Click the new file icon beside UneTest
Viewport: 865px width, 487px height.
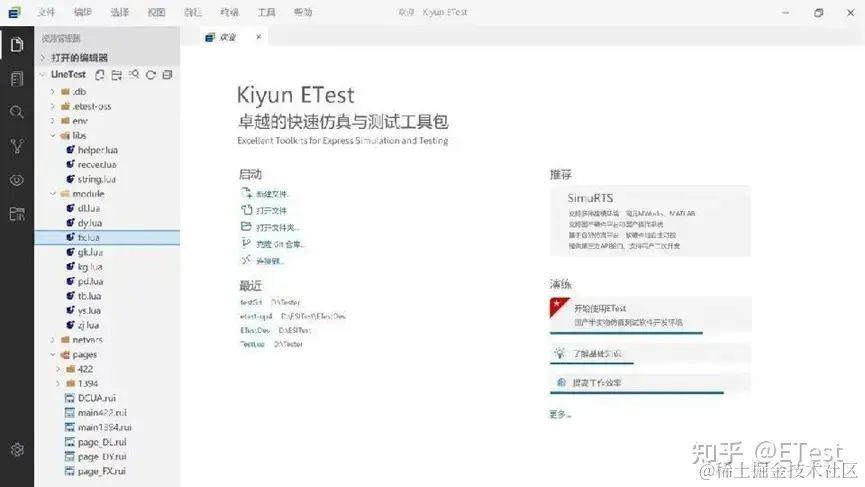(100, 74)
